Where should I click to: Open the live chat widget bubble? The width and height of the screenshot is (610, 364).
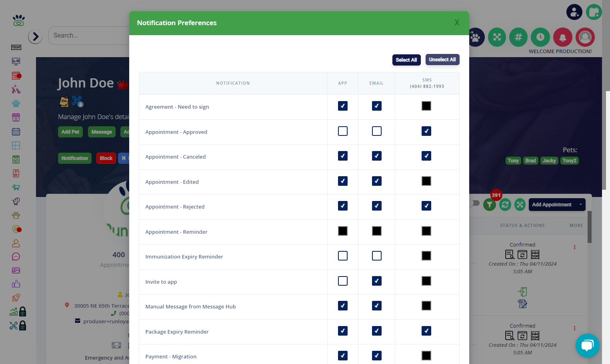(x=587, y=346)
